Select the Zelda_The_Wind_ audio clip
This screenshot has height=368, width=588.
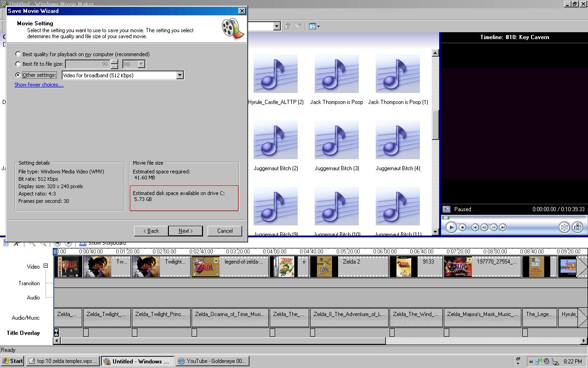pyautogui.click(x=416, y=317)
